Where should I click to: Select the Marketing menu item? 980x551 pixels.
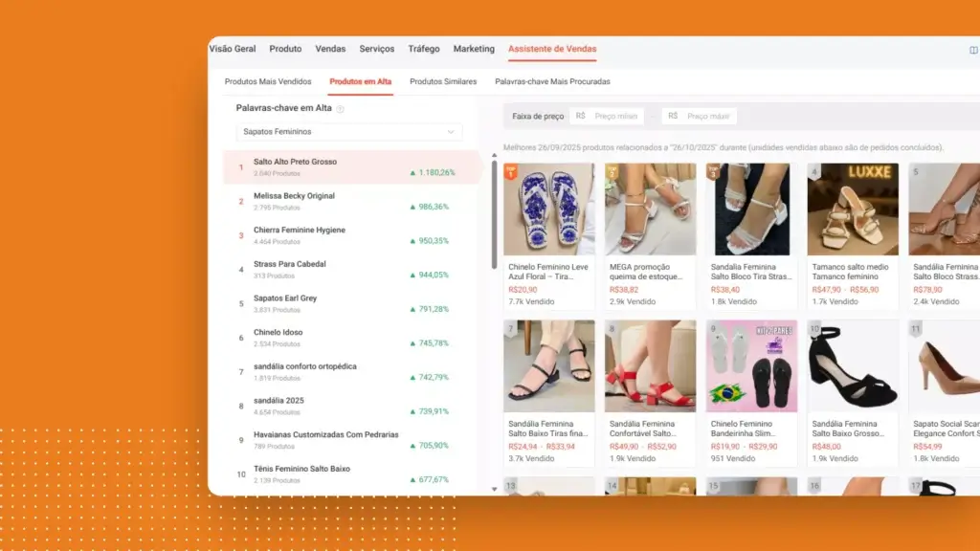(x=474, y=48)
